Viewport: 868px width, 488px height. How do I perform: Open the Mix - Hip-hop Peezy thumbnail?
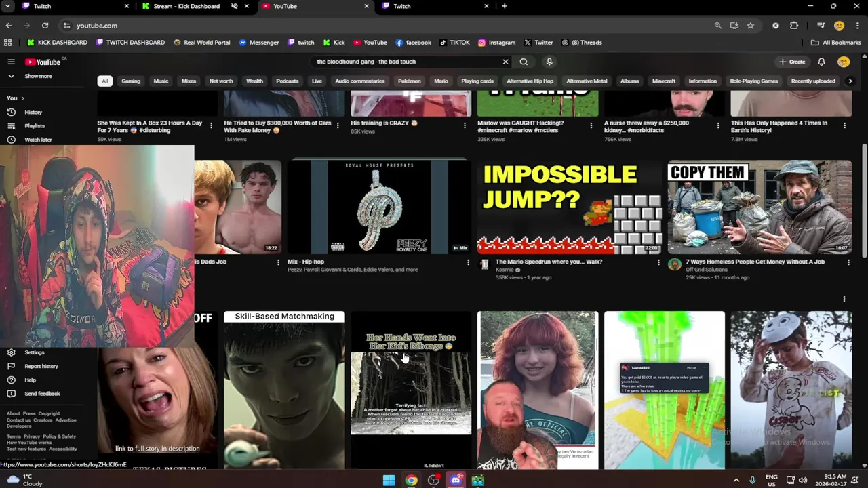click(379, 207)
